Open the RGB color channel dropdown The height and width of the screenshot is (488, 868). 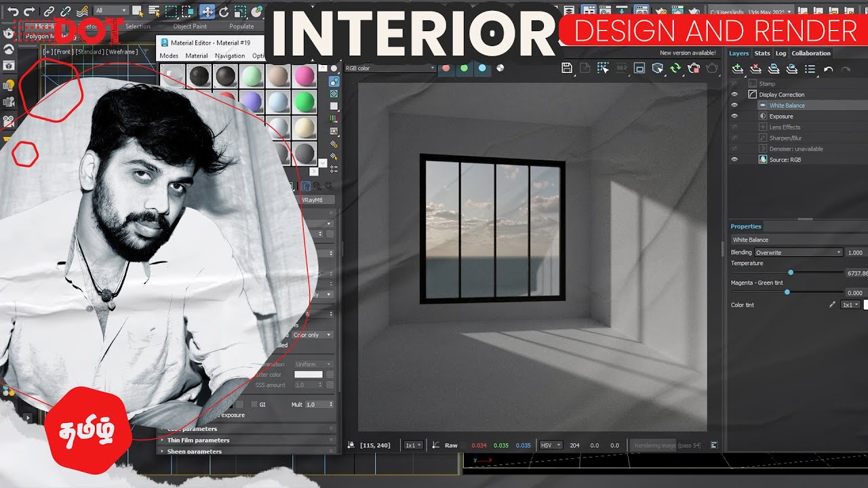(x=390, y=68)
